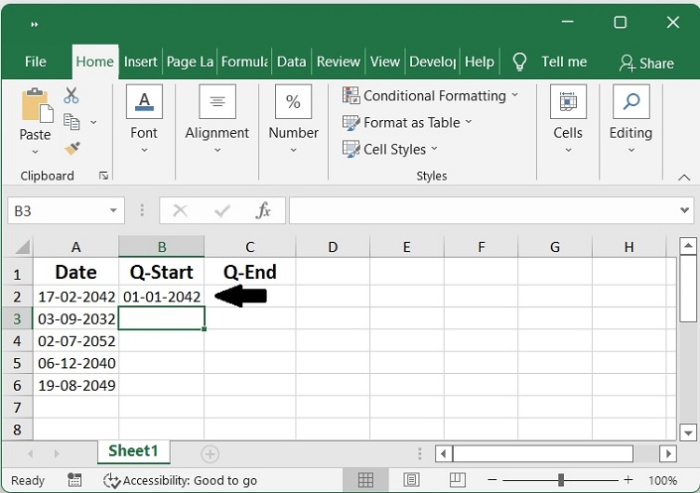
Task: Switch to the Data tab
Action: (x=291, y=62)
